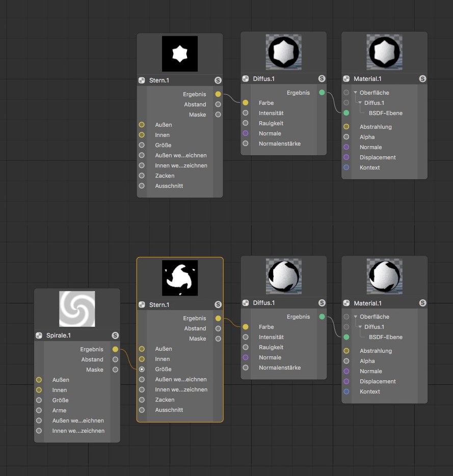Click the purple Normale port on the lower Diffus.1 node
This screenshot has height=476, width=453.
coord(246,357)
